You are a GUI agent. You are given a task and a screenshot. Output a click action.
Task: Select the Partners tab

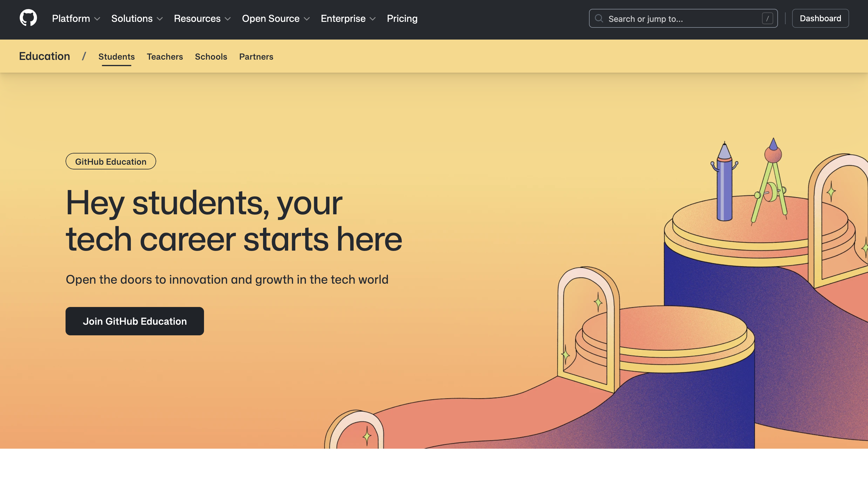pos(256,57)
